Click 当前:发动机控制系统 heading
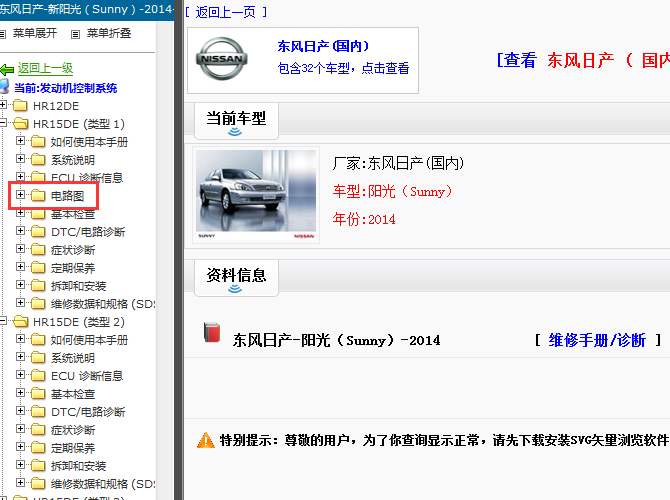Screen dimensions: 670x500 (x=65, y=88)
